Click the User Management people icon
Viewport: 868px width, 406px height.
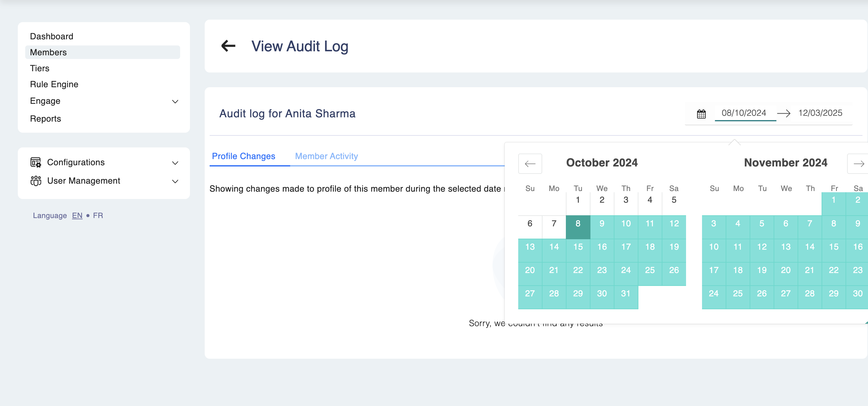(36, 181)
